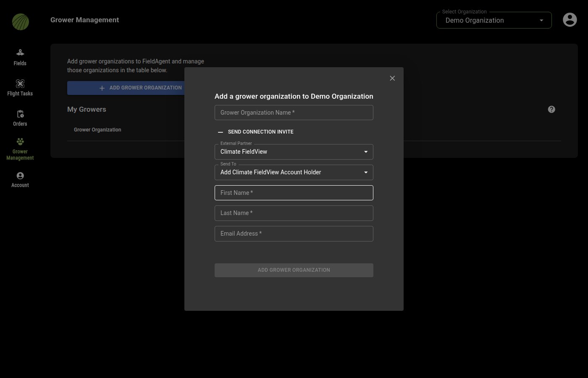The height and width of the screenshot is (378, 588).
Task: Close the add grower dialog
Action: point(392,78)
